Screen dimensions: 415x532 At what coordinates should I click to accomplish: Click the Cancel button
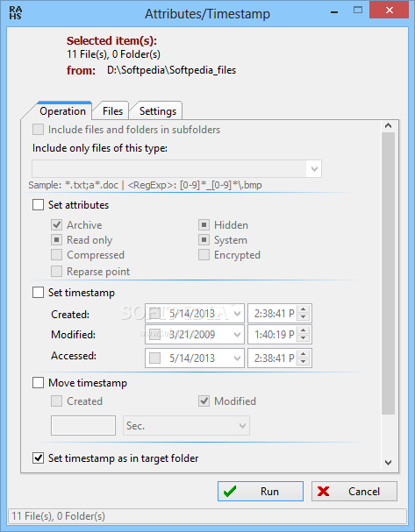click(354, 492)
